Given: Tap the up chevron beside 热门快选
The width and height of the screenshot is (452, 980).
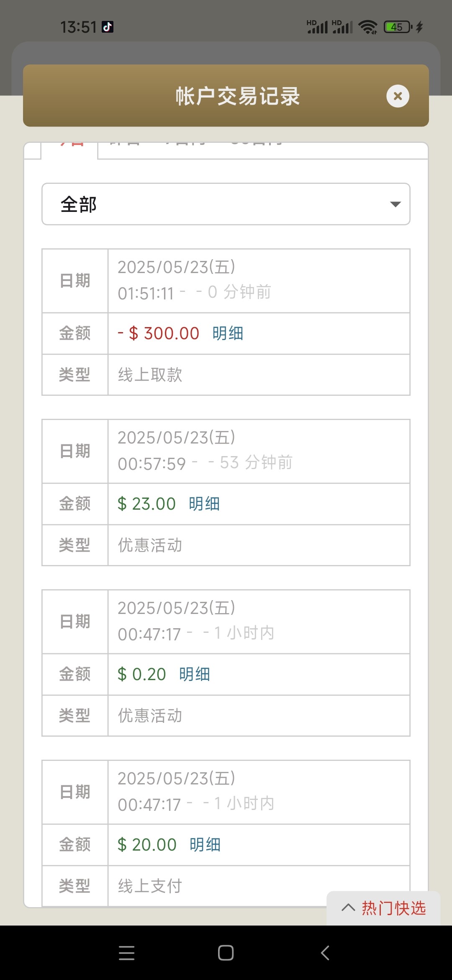Looking at the screenshot, I should tap(348, 908).
